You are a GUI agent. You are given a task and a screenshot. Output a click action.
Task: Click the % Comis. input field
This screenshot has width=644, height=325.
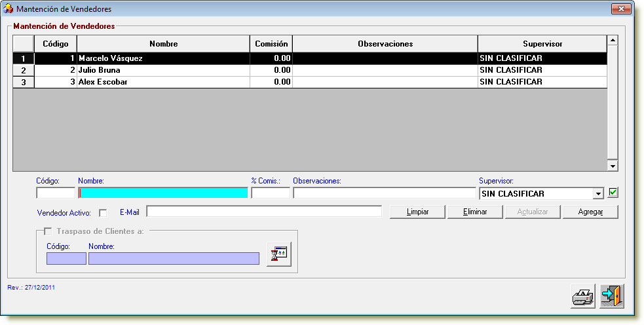tap(271, 193)
